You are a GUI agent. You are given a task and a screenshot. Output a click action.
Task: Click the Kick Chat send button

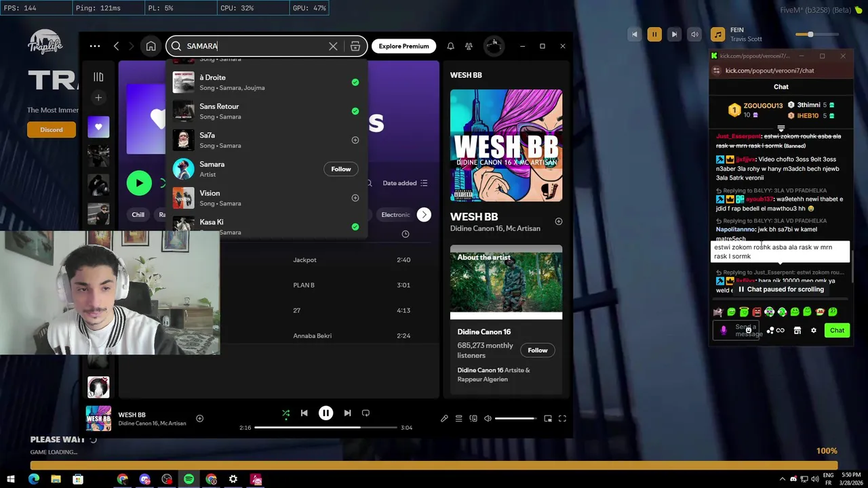coord(837,331)
